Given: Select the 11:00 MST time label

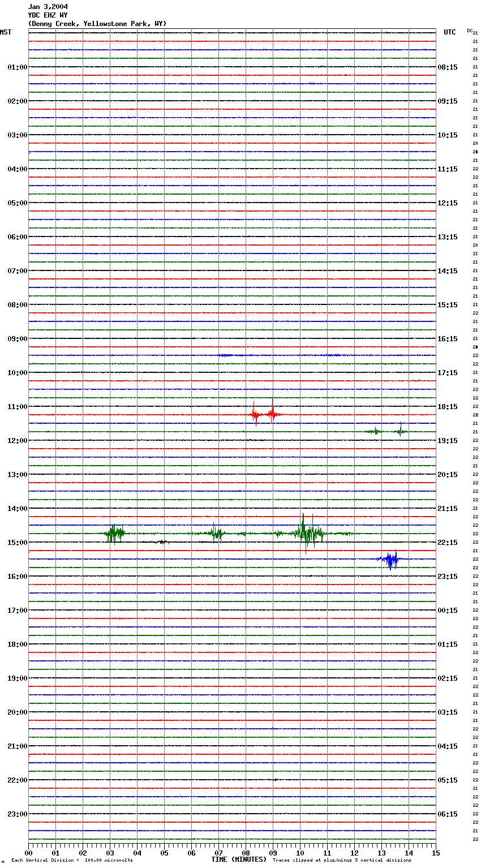Looking at the screenshot, I should [x=17, y=407].
